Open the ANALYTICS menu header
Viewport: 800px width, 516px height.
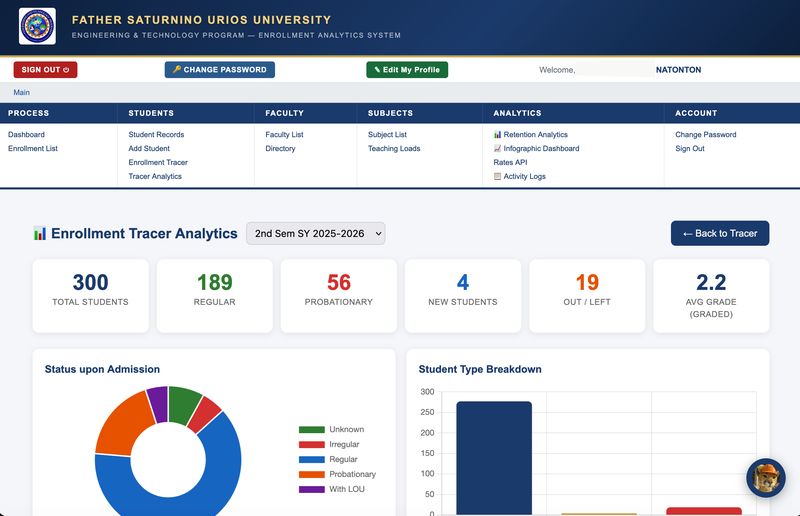(x=517, y=113)
